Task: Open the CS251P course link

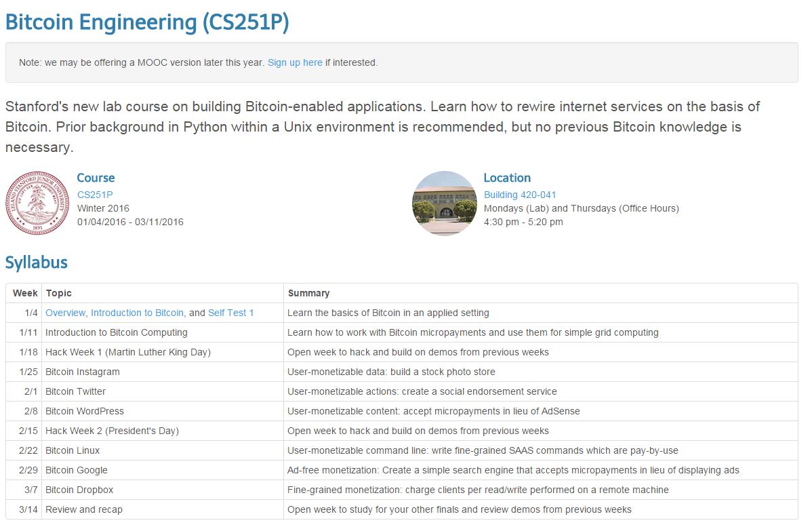Action: [95, 195]
